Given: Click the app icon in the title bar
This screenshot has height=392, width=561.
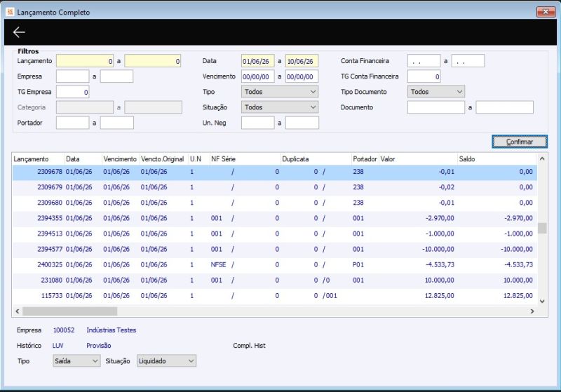Looking at the screenshot, I should pyautogui.click(x=10, y=12).
